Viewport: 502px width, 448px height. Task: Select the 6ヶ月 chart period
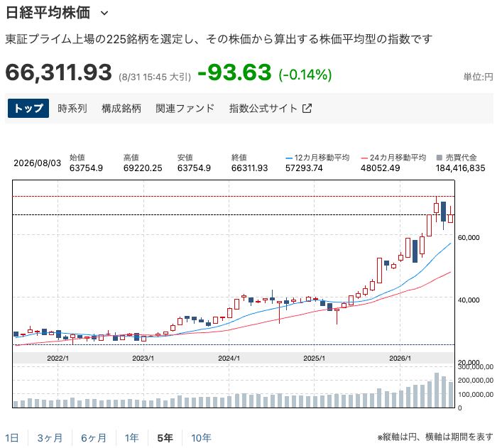point(94,438)
